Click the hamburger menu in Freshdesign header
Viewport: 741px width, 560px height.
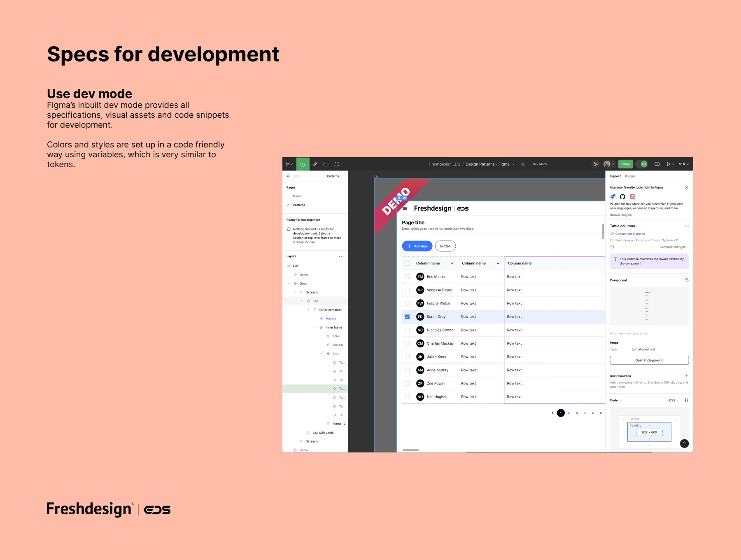click(405, 209)
